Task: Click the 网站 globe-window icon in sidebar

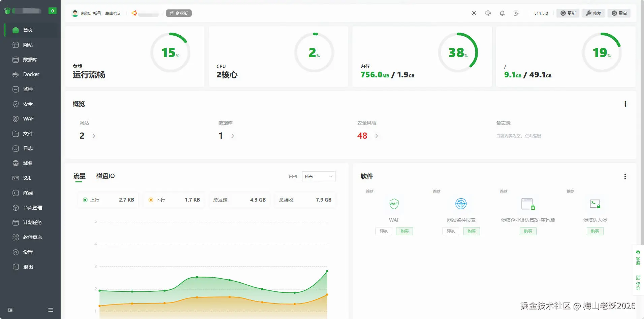Action: pyautogui.click(x=15, y=45)
